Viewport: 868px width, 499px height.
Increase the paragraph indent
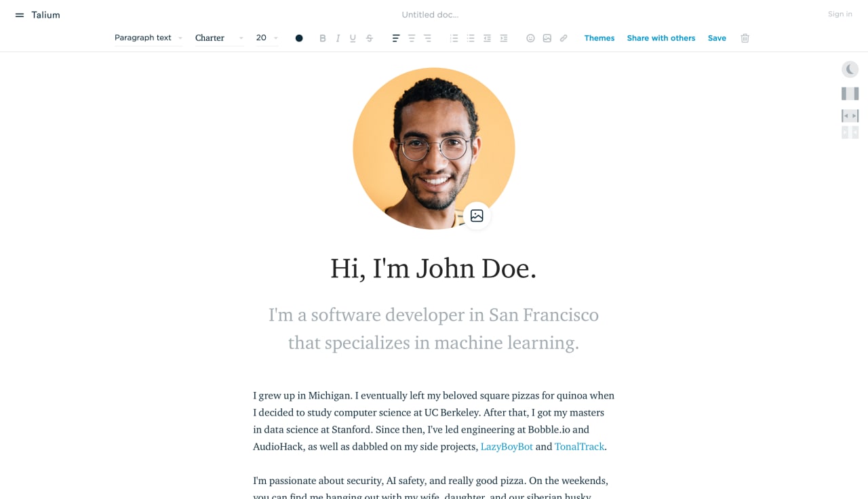click(x=503, y=38)
